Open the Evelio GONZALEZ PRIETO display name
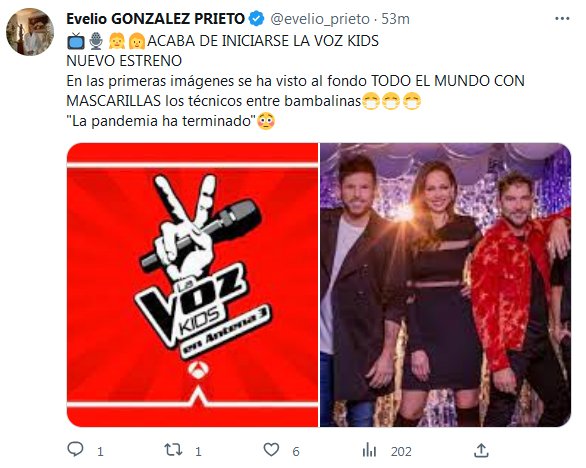The image size is (586, 468). coord(155,19)
